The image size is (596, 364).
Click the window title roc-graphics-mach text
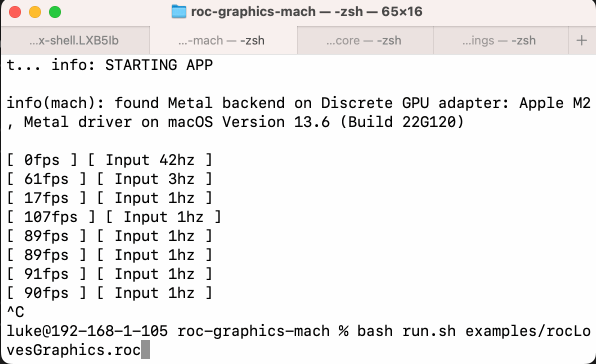tap(253, 12)
